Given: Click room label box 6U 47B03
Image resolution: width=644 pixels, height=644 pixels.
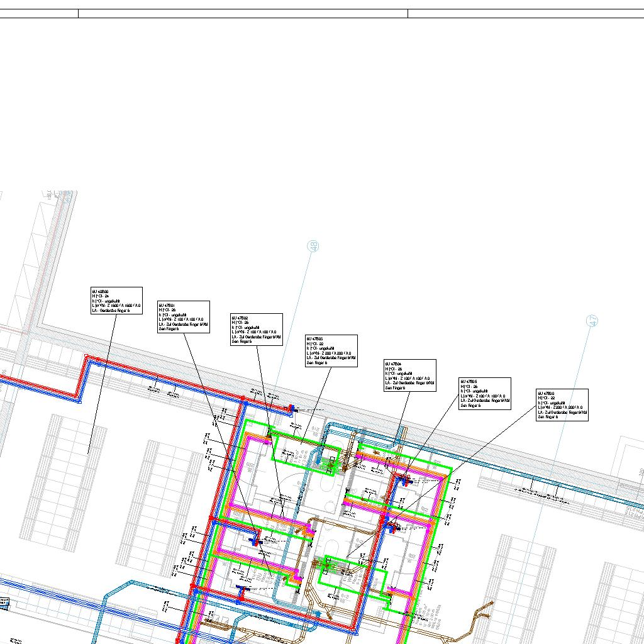Looking at the screenshot, I should [x=331, y=351].
